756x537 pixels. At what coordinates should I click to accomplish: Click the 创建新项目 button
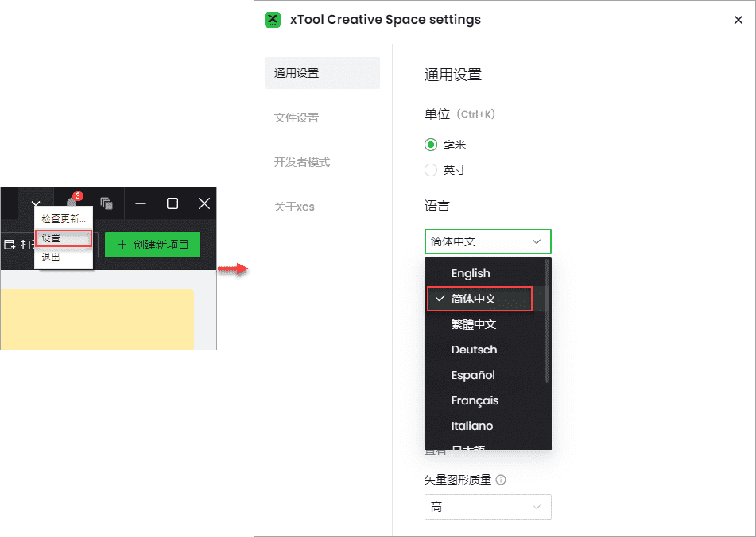[x=153, y=245]
